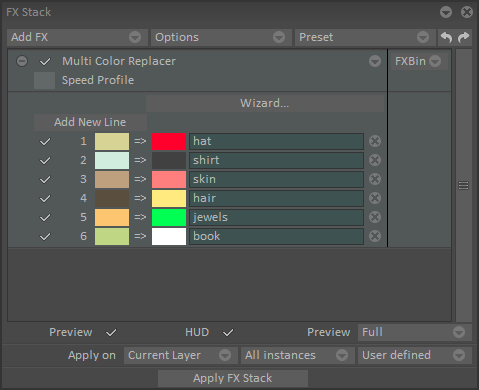This screenshot has width=479, height=390.
Task: Pick the yellow target color for hair
Action: click(169, 198)
